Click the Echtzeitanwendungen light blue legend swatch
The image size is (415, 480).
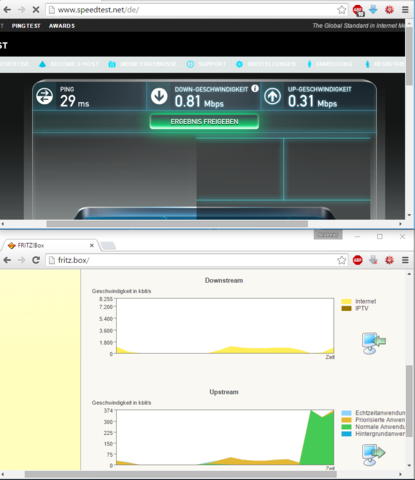pyautogui.click(x=346, y=413)
